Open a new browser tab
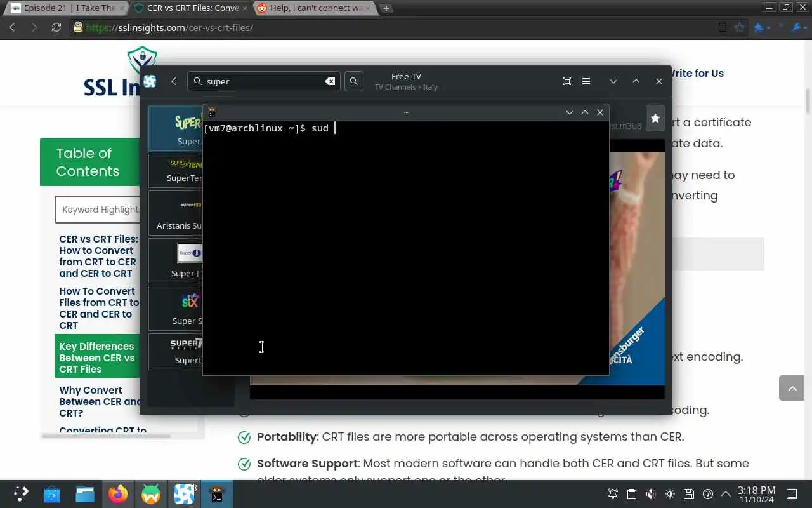Image resolution: width=812 pixels, height=508 pixels. (386, 8)
